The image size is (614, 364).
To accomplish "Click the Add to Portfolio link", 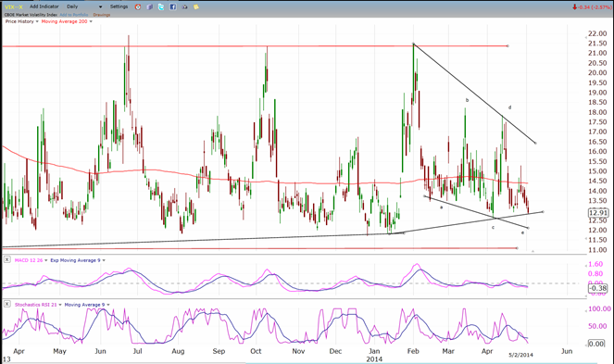I will pos(73,15).
